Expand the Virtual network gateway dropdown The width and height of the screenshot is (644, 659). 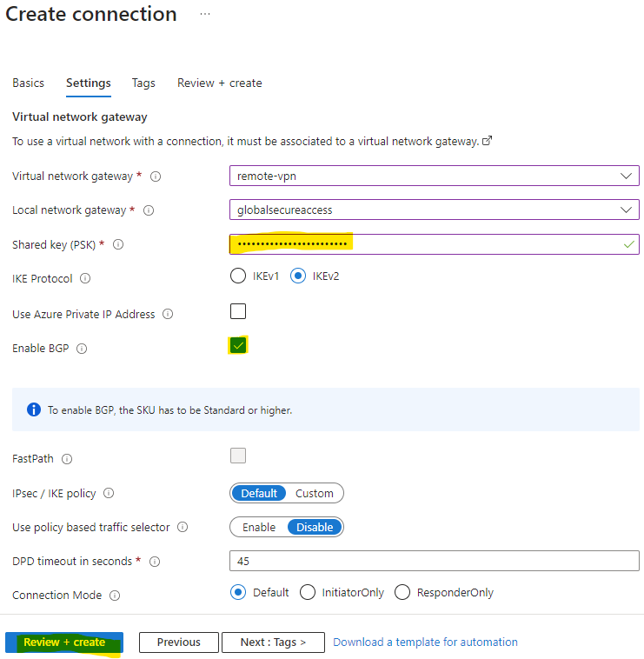[x=434, y=176]
